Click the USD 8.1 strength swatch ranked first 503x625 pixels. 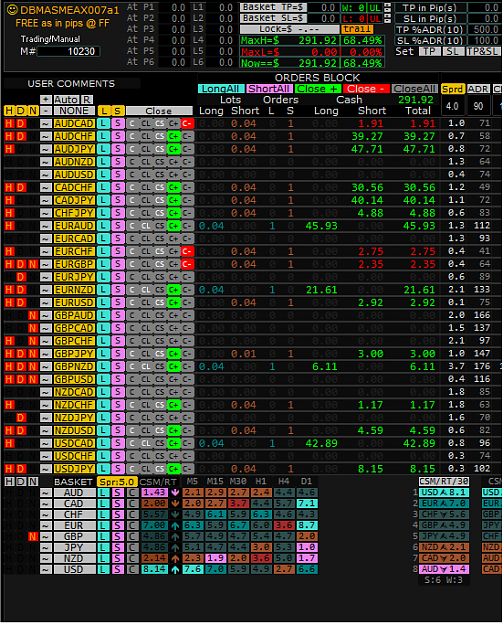tap(444, 493)
